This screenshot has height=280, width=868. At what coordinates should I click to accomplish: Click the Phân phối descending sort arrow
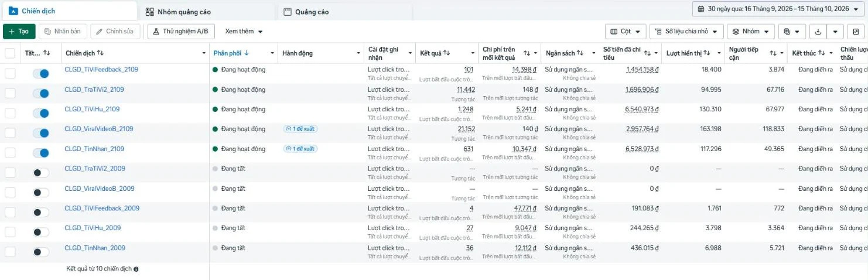(x=247, y=53)
